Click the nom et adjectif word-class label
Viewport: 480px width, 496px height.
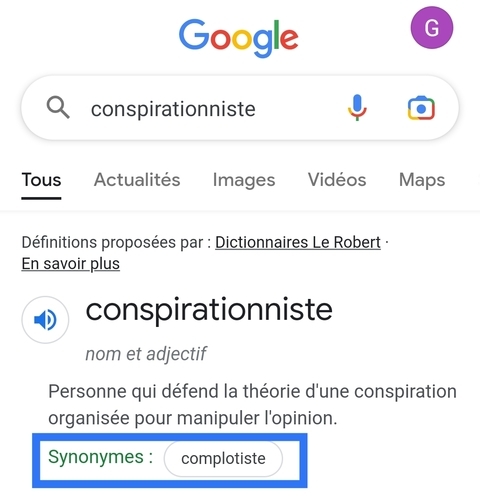[146, 354]
